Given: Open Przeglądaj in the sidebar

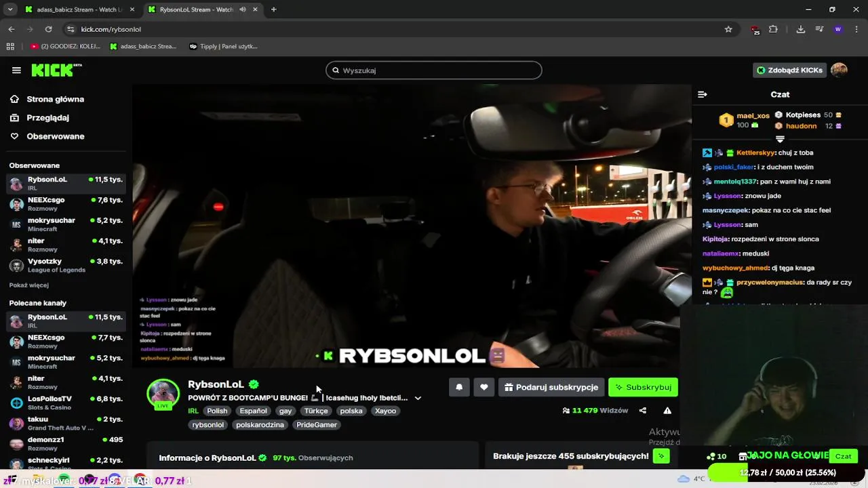Looking at the screenshot, I should [x=47, y=117].
